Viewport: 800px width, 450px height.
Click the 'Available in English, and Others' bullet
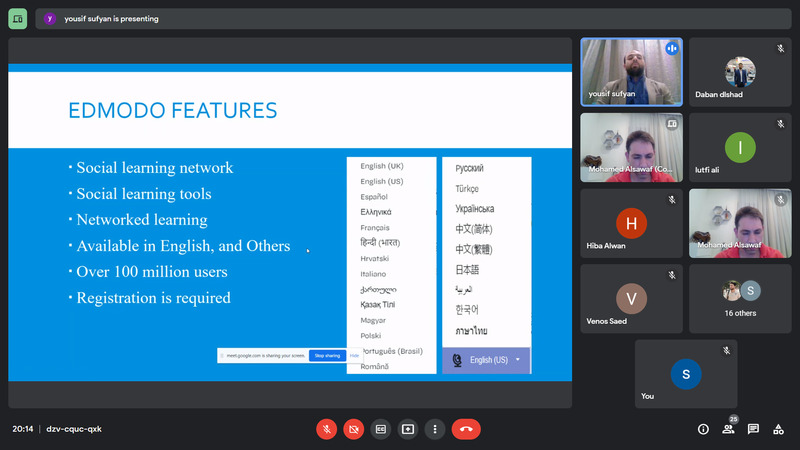coord(183,245)
